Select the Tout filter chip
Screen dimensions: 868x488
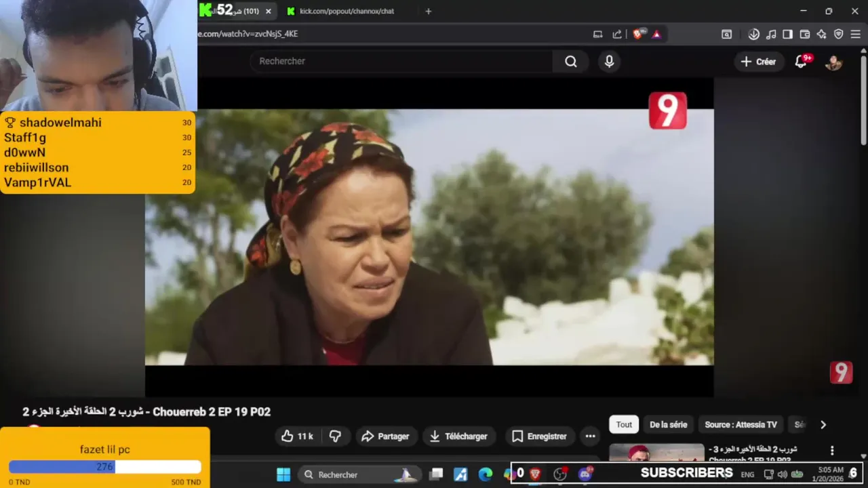point(624,425)
